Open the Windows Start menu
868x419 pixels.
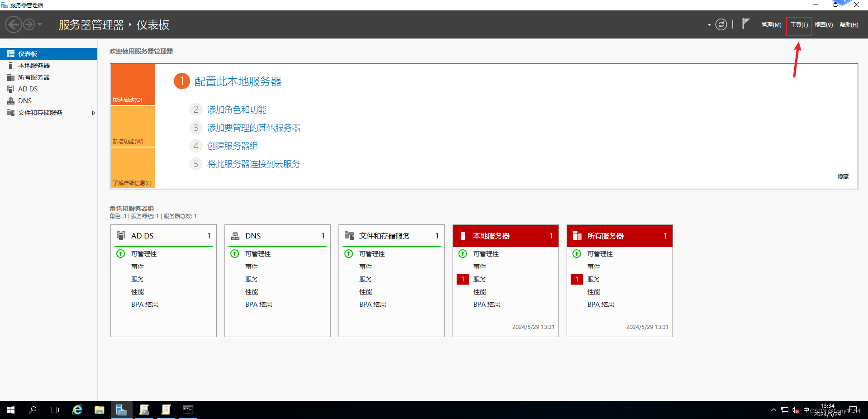point(11,410)
